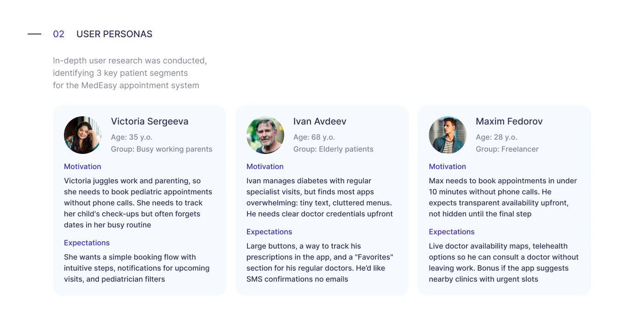Click the dash line before section number
The image size is (644, 323).
(34, 34)
